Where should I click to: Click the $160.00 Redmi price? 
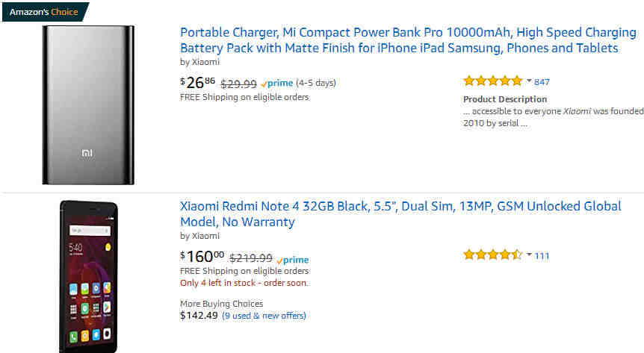coord(202,257)
